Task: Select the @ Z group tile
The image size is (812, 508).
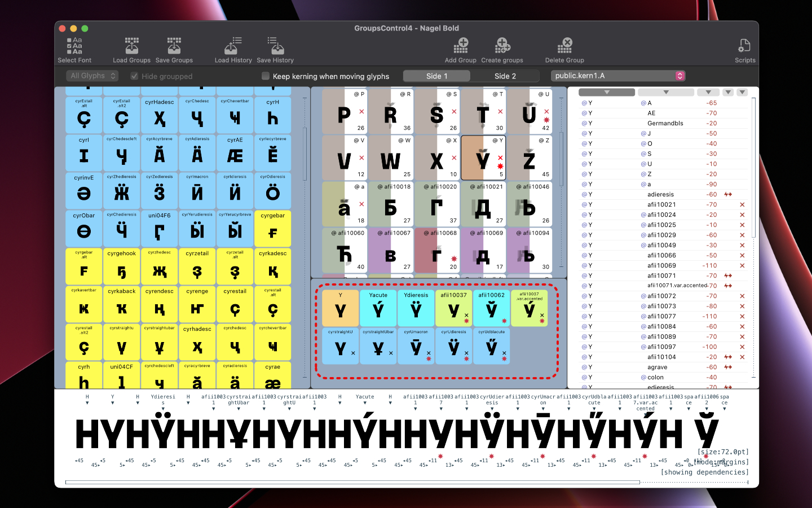Action: (529, 157)
